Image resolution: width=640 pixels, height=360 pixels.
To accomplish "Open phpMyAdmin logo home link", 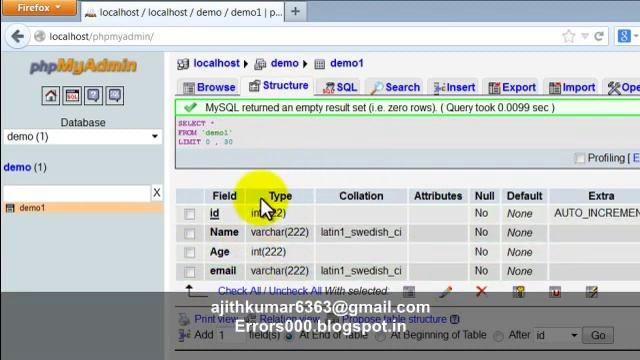I will 83,66.
